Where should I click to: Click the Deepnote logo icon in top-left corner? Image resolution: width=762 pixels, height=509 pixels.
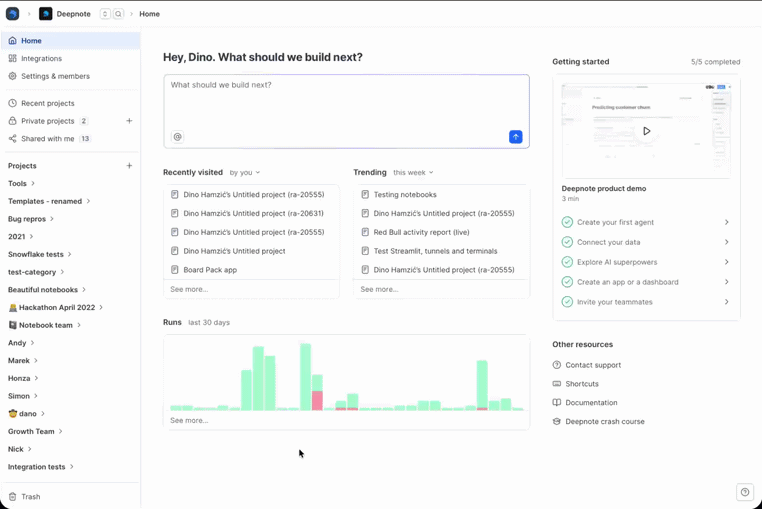13,14
